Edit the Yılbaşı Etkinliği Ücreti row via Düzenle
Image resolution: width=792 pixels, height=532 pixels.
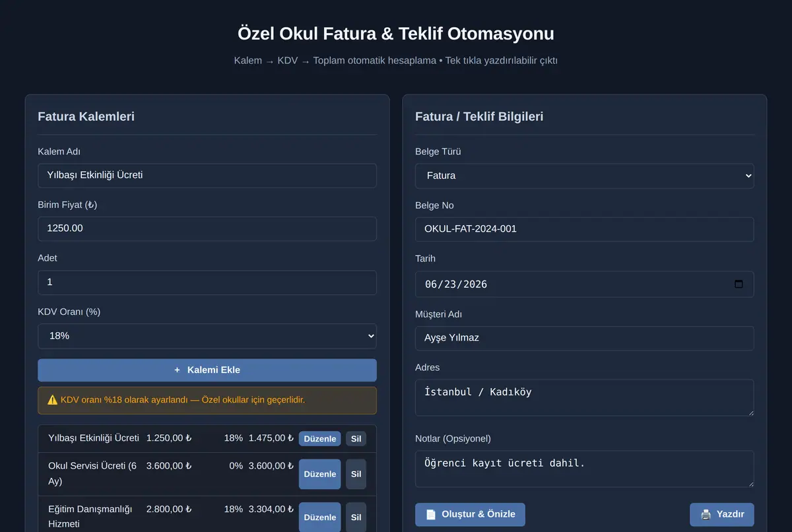319,439
